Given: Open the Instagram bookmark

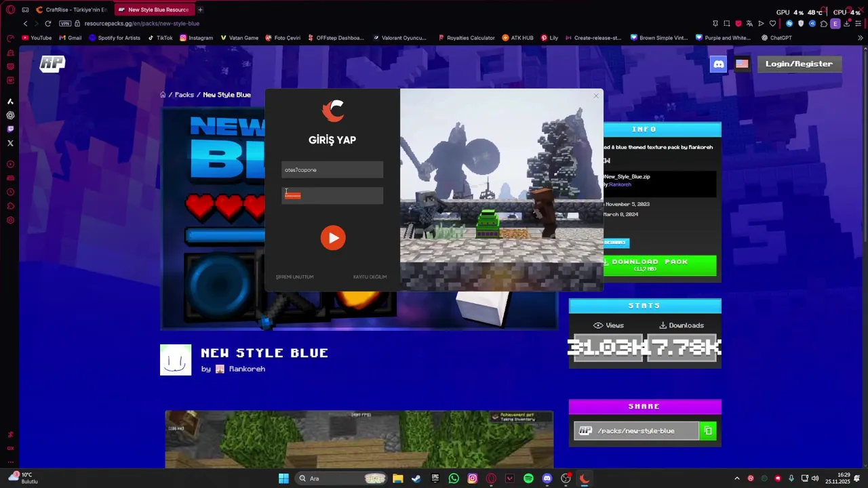Looking at the screenshot, I should [197, 38].
